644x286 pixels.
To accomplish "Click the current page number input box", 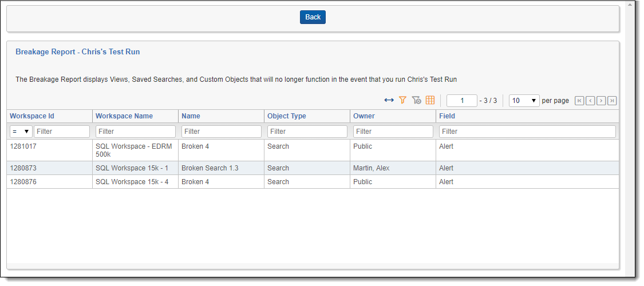I will (461, 101).
